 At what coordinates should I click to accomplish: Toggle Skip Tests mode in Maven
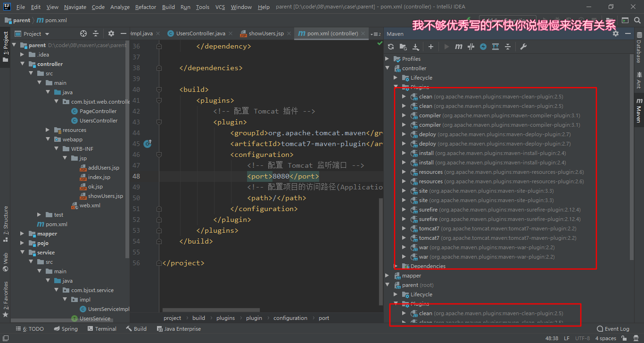coord(483,47)
